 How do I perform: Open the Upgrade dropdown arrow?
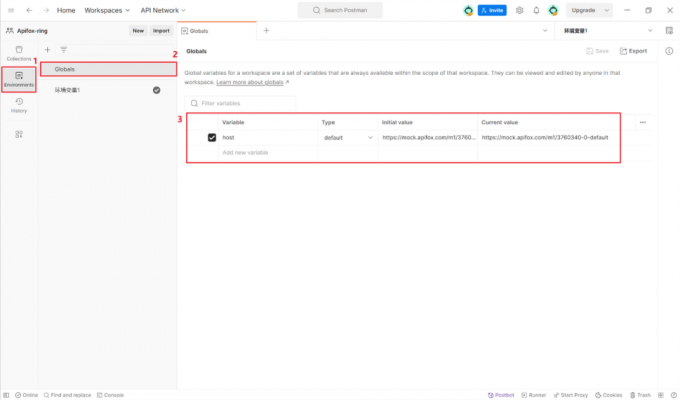pos(607,10)
